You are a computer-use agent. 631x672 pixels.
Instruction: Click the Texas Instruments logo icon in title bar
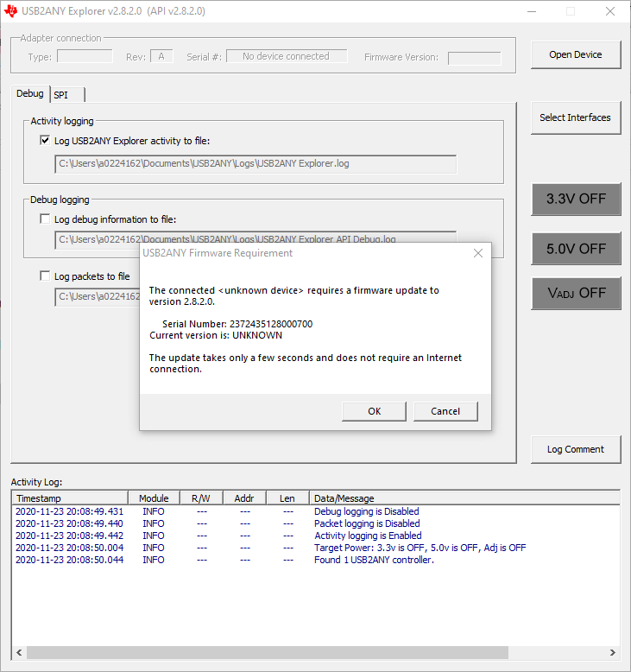pos(10,11)
